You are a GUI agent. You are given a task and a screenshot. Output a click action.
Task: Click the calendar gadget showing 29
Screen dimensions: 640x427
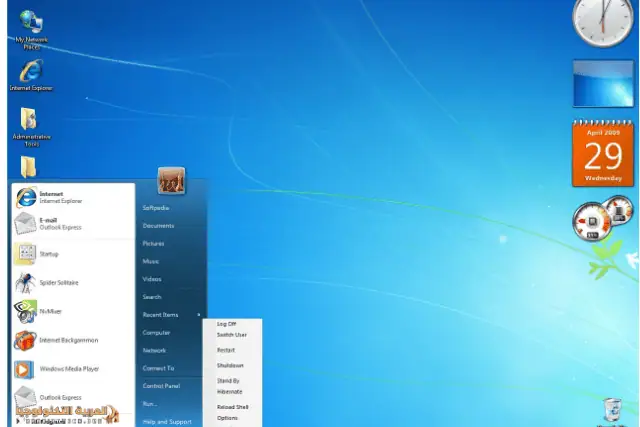[603, 153]
